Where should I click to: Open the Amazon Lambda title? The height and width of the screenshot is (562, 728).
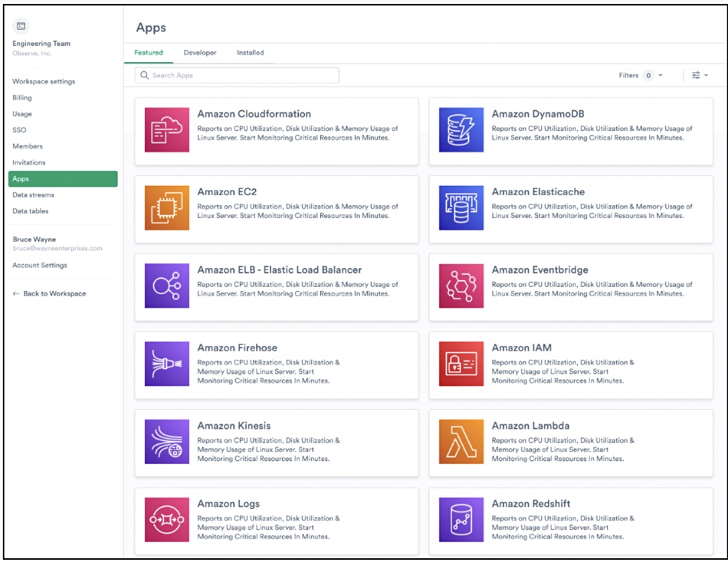click(531, 426)
